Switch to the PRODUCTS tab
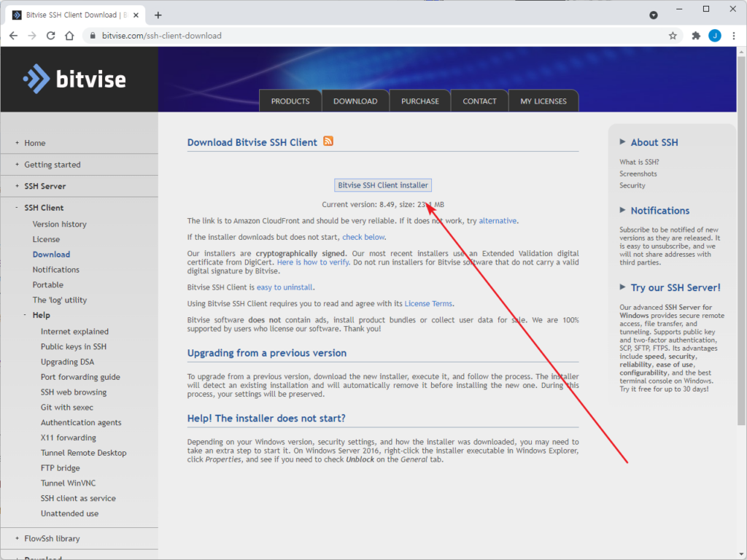Screen dimensions: 747x560 point(290,100)
